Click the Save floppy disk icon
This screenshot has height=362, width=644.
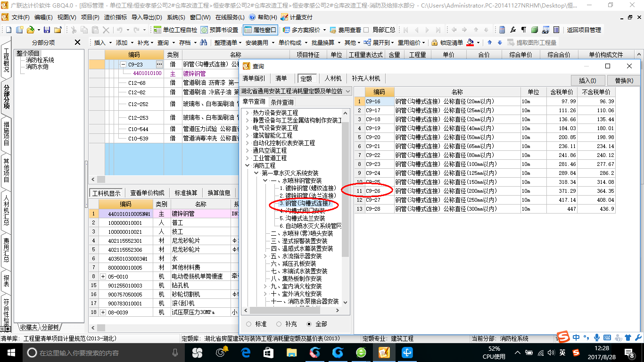coord(47,30)
